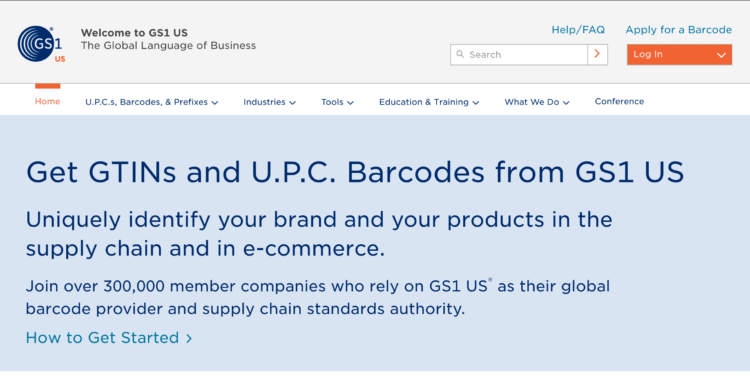Open the Help/FAQ link
This screenshot has width=750, height=380.
578,30
